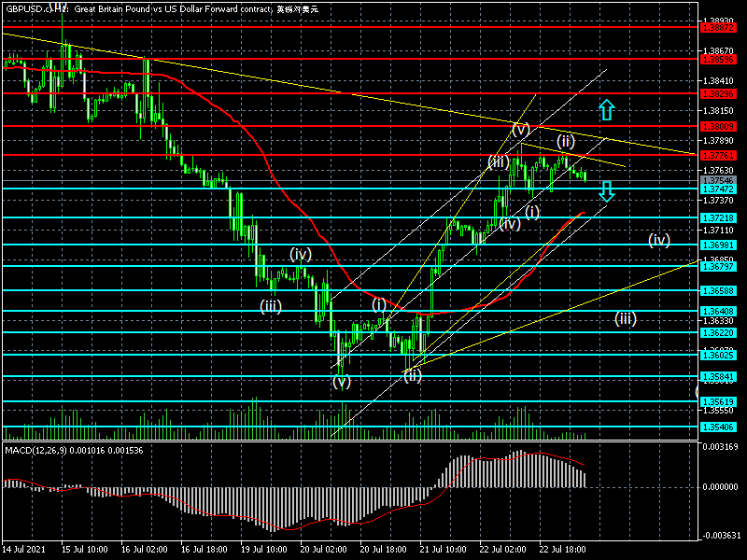Click the MACD(12,26,9) indicator label
747x560 pixels.
click(x=35, y=451)
